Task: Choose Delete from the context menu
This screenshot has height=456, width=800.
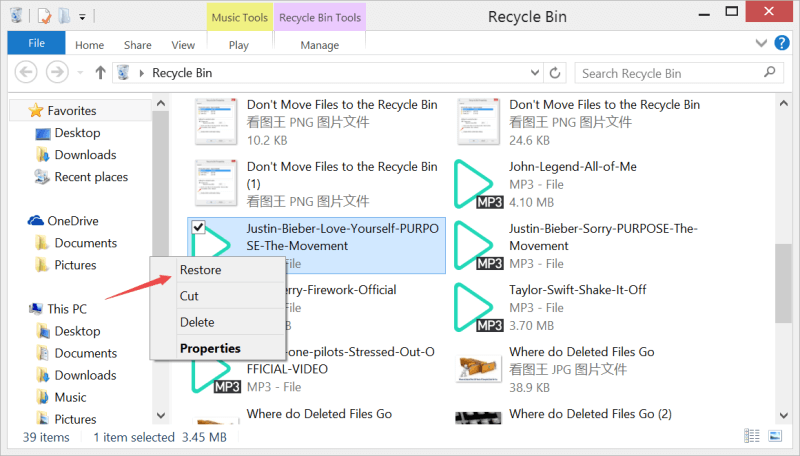Action: pos(218,322)
